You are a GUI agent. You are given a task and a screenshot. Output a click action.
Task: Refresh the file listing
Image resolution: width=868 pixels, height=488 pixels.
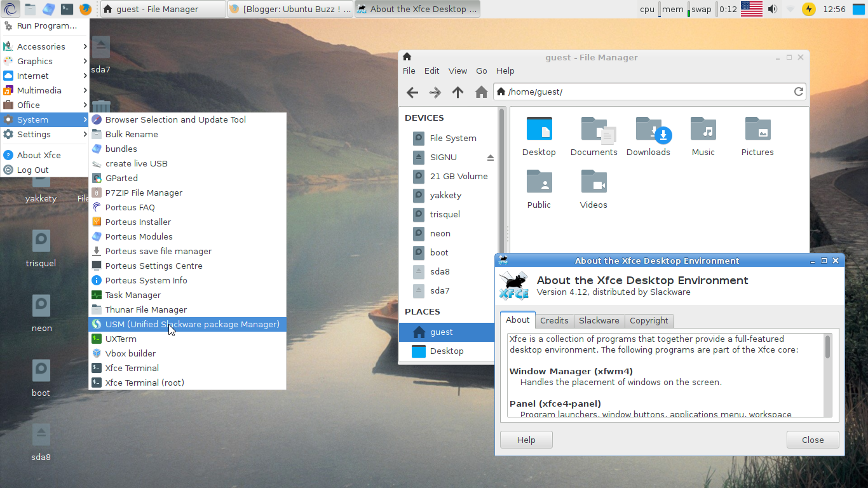(x=798, y=91)
